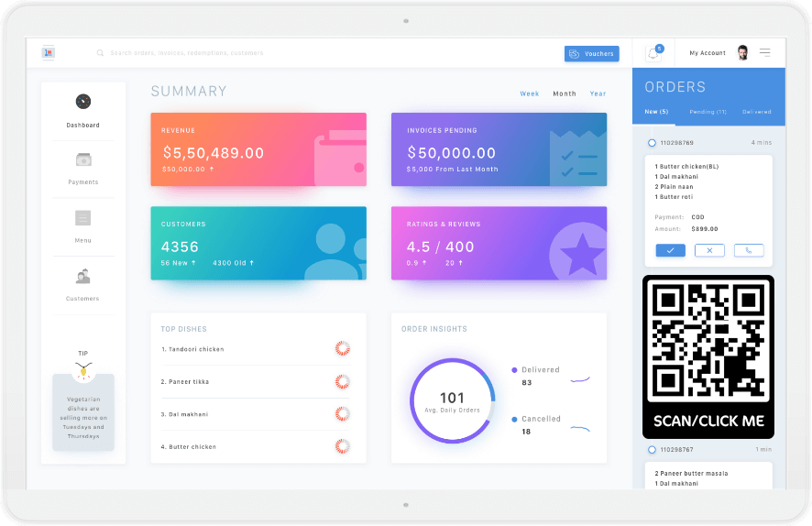
Task: Click the app logo icon in header
Action: pos(49,53)
